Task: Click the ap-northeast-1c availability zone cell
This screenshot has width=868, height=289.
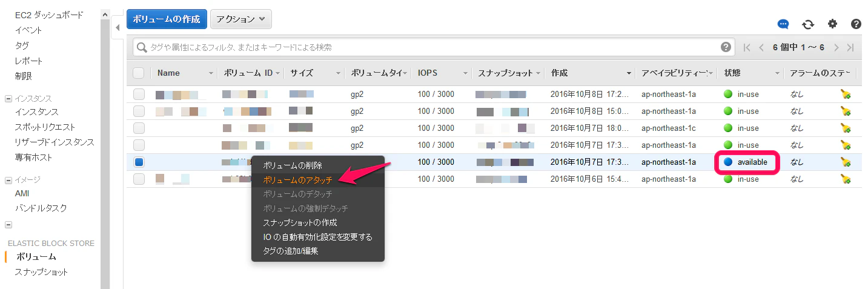Action: coord(669,128)
